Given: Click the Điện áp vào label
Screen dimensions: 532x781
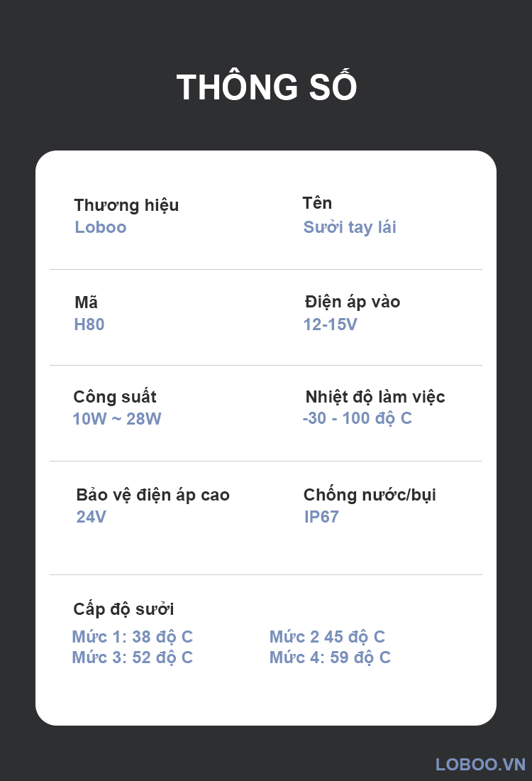Looking at the screenshot, I should [353, 302].
